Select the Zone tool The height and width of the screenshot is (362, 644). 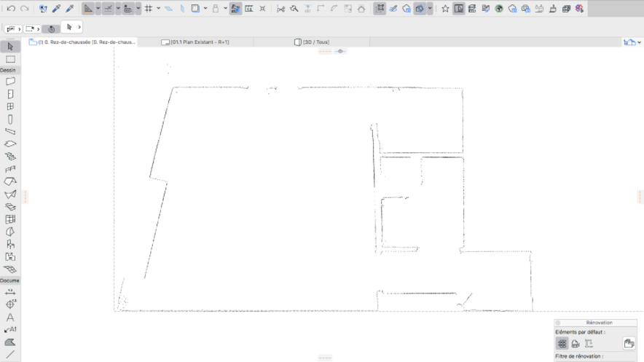[10, 257]
